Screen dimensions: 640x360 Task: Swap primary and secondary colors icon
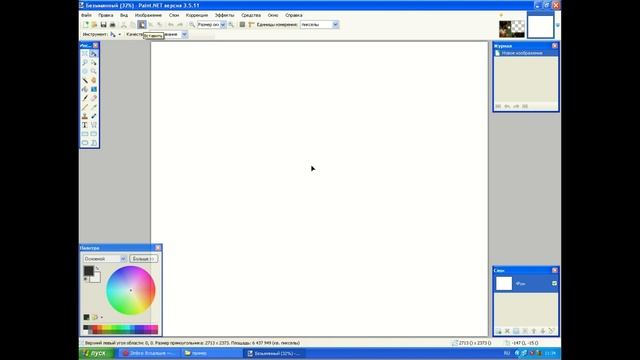click(x=98, y=268)
